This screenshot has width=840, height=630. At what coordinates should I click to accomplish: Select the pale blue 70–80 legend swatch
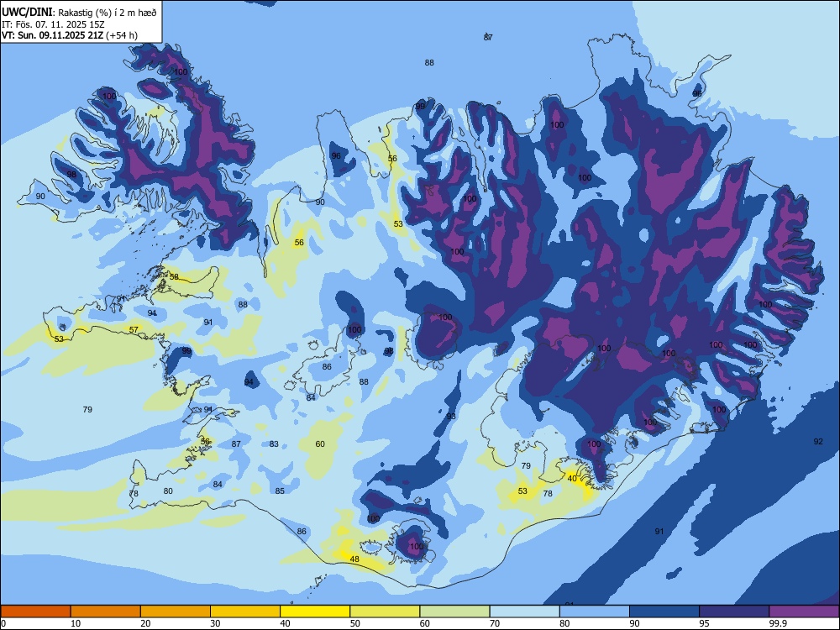point(524,612)
